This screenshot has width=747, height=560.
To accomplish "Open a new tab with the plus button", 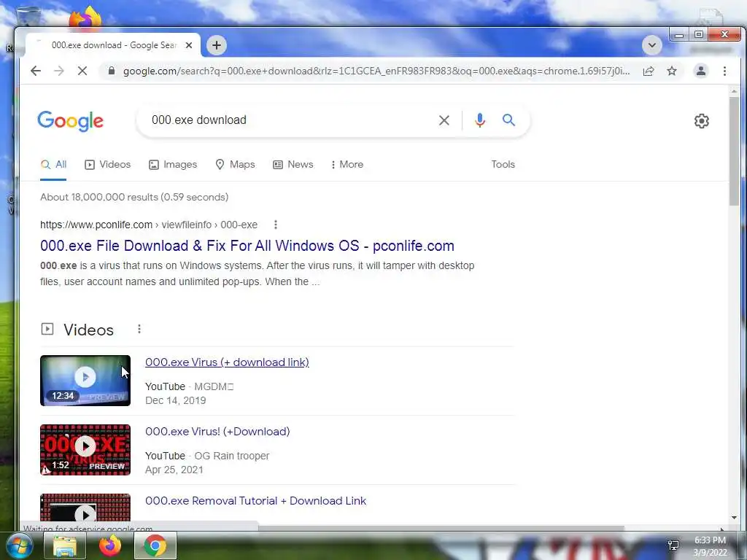I will pos(216,45).
